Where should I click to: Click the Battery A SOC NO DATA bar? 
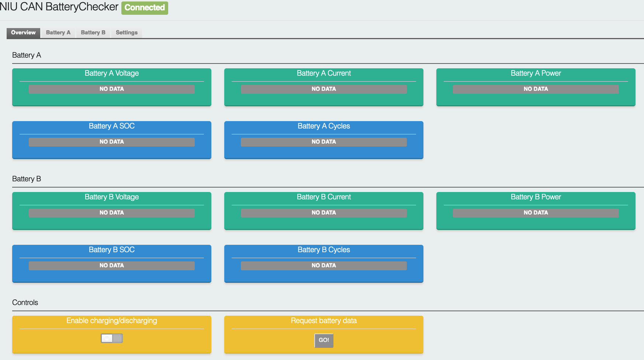click(x=112, y=142)
